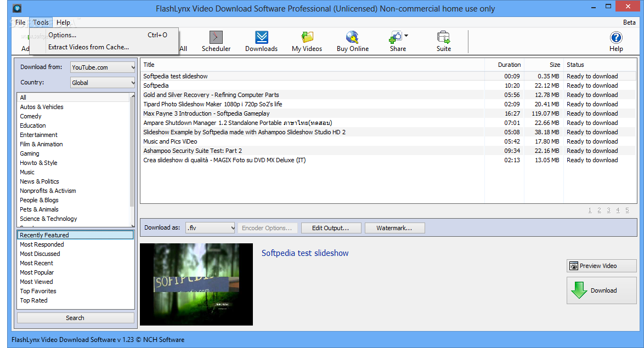Click the green Download arrow button
644x348 pixels.
click(602, 290)
